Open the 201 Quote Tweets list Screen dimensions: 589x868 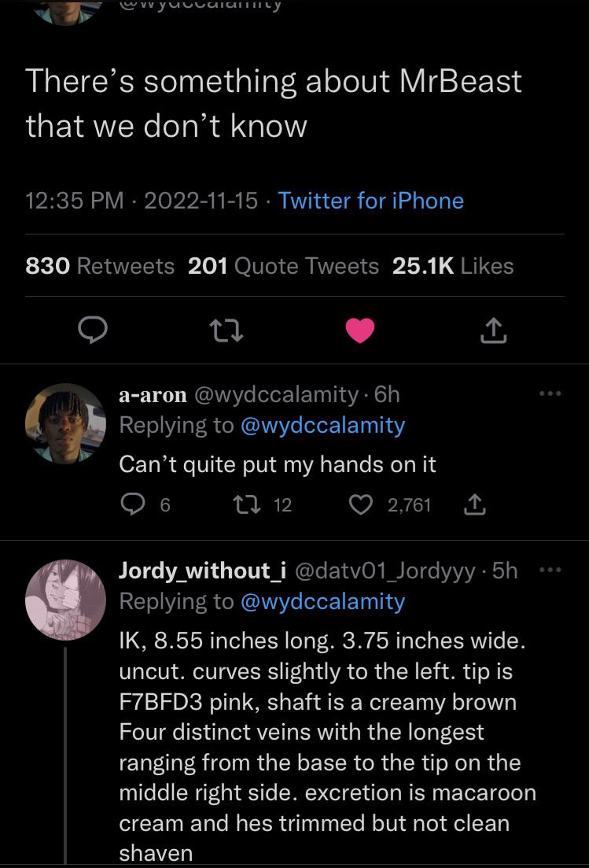coord(283,266)
